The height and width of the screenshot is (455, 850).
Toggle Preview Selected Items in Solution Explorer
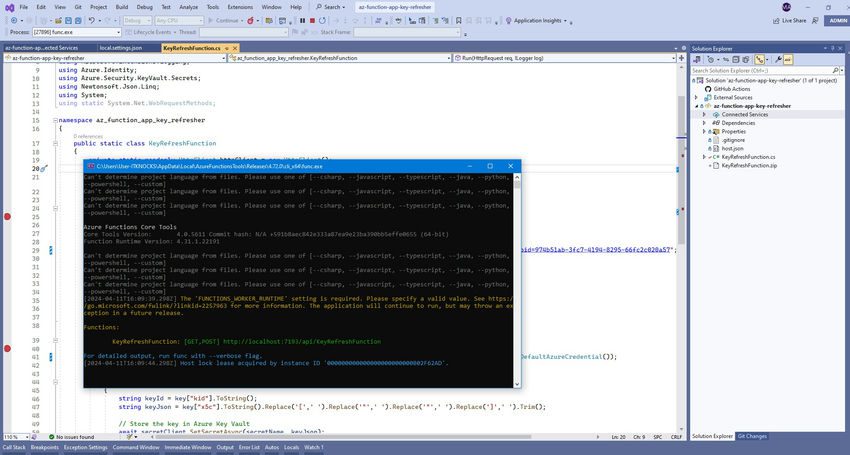[x=788, y=60]
